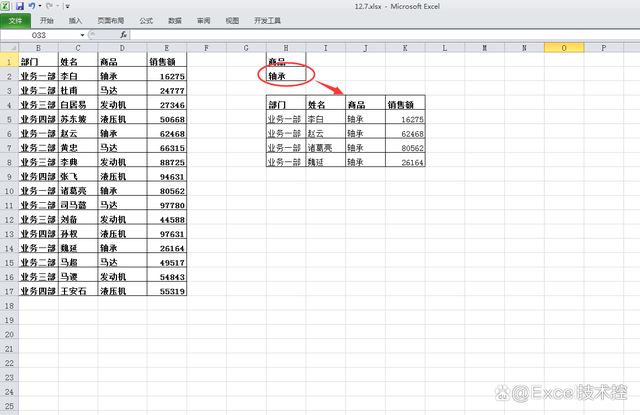This screenshot has width=640, height=415.
Task: Click the fx insert function icon
Action: coord(124,35)
